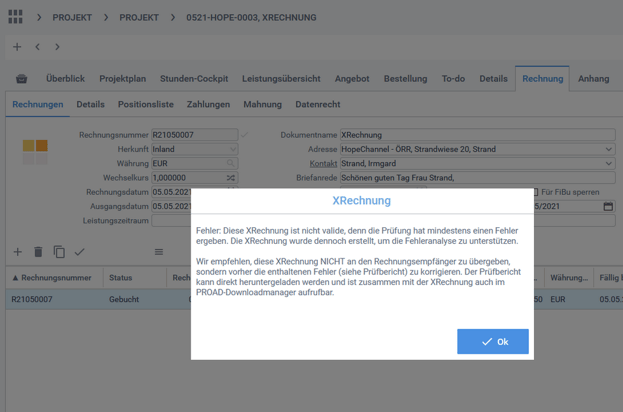Expand the Adresse dropdown
623x412 pixels.
point(608,149)
